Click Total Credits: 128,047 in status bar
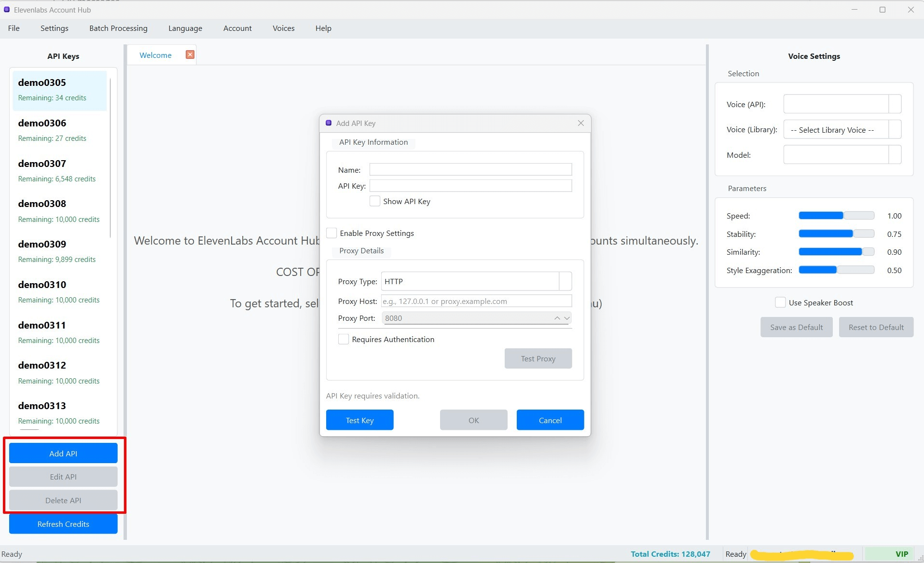Viewport: 924px width, 563px height. [x=671, y=554]
